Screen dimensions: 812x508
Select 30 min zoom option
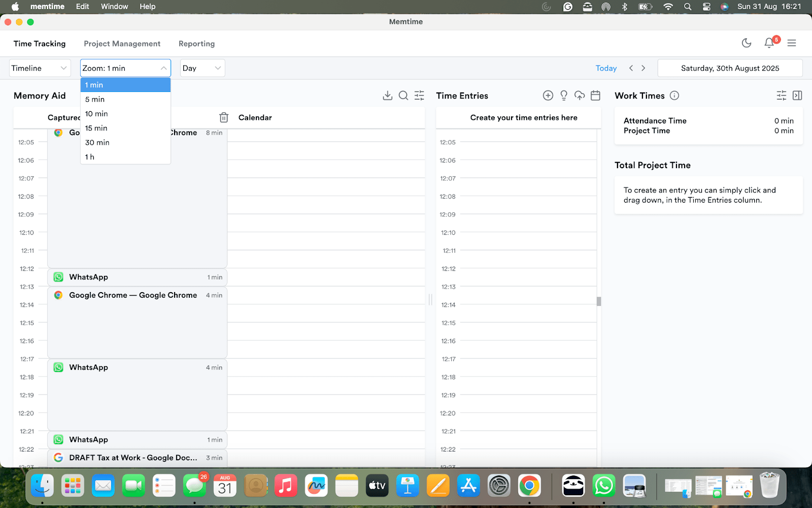click(125, 142)
